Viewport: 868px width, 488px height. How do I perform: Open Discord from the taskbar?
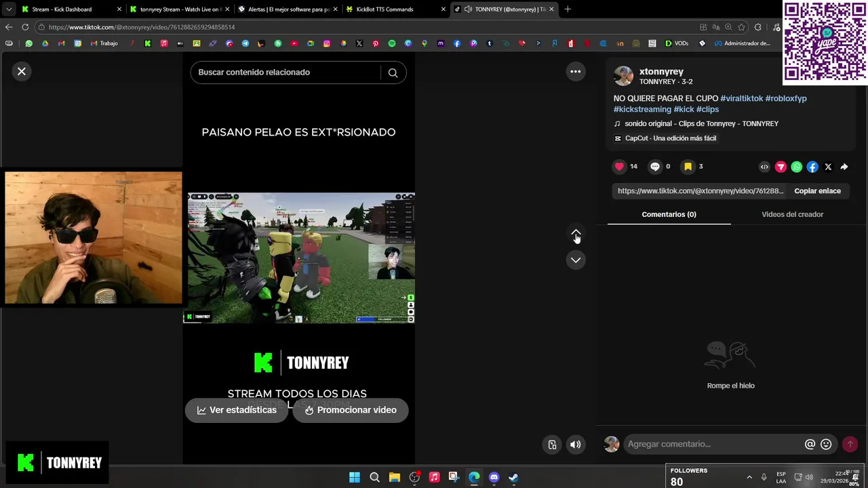click(494, 477)
